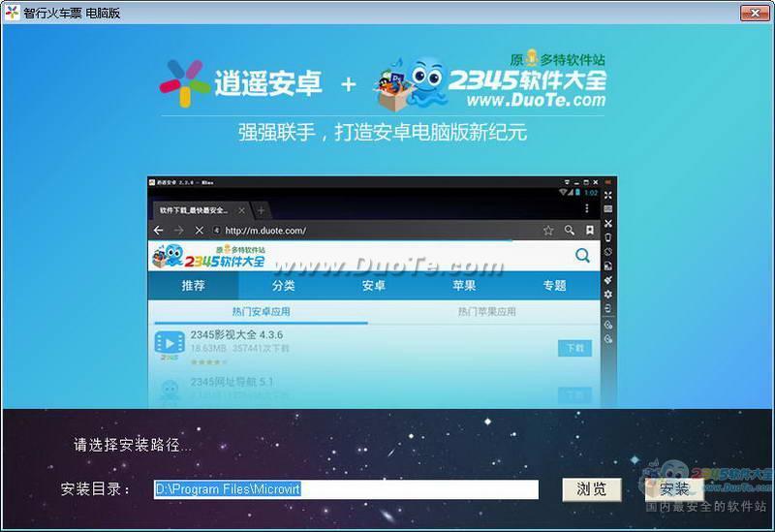Click the browser back arrow
The width and height of the screenshot is (775, 532).
158,231
